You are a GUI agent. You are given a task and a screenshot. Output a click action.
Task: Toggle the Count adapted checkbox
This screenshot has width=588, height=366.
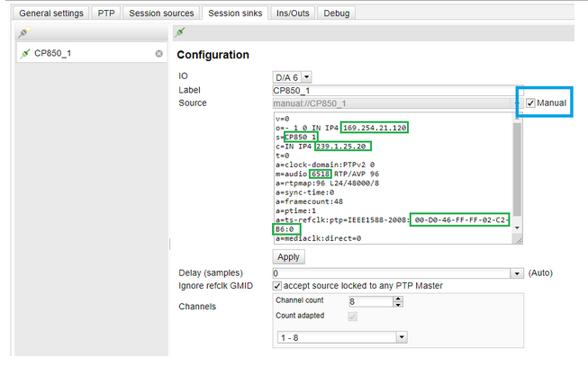(351, 317)
